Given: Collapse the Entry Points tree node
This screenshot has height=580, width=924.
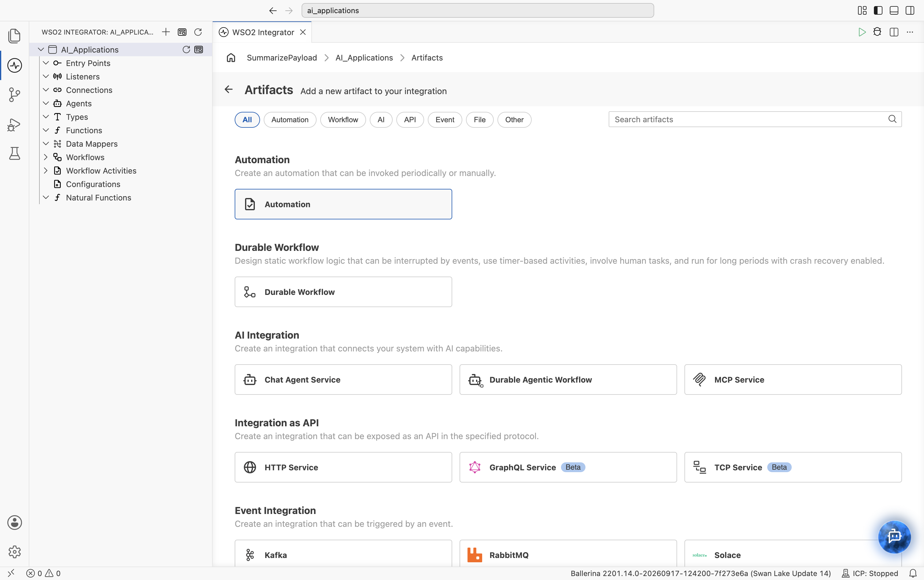Looking at the screenshot, I should [46, 63].
